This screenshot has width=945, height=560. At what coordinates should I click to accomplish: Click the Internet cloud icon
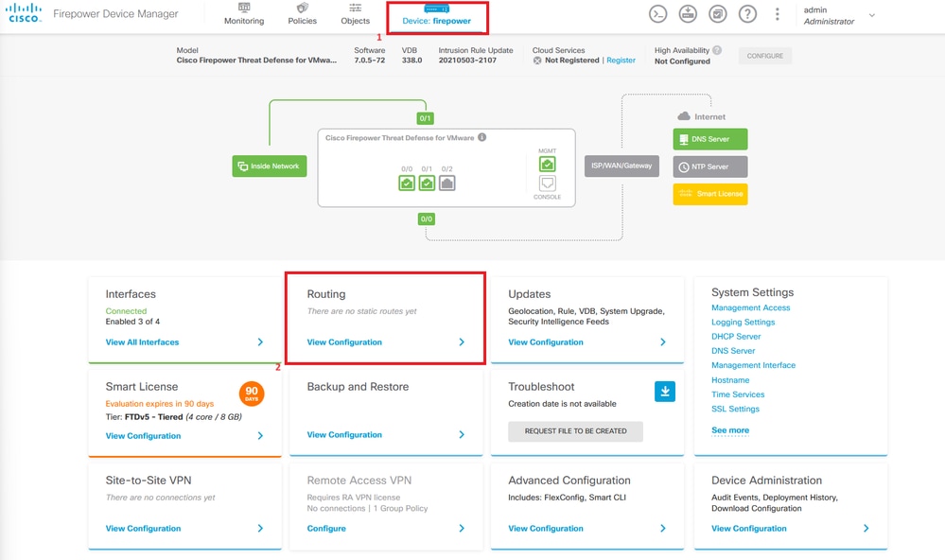click(x=683, y=116)
